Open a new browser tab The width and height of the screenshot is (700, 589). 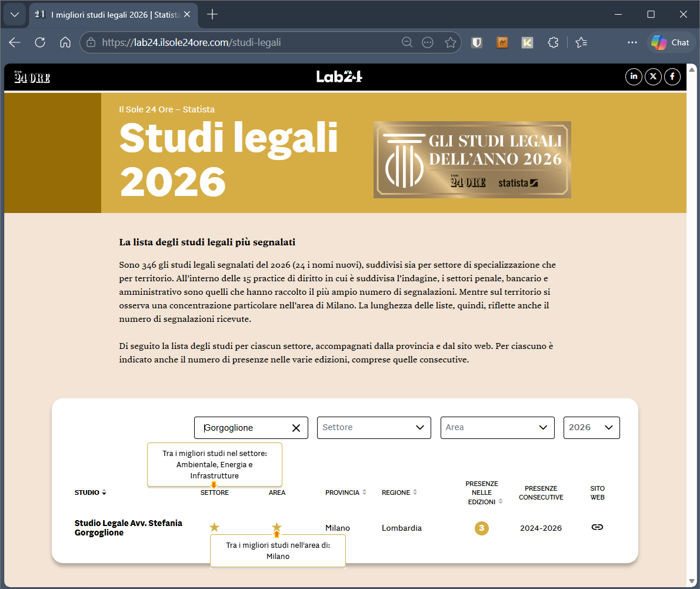[x=212, y=15]
